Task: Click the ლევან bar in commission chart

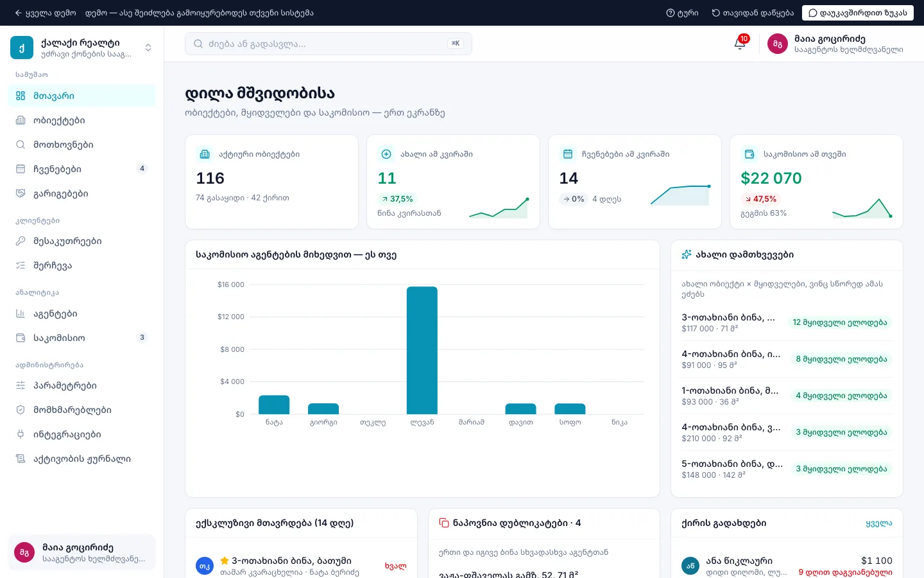Action: (x=422, y=350)
